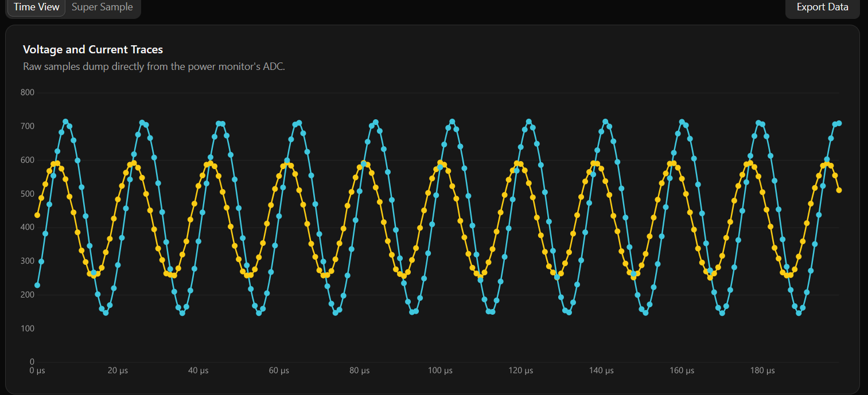Screen dimensions: 868x395
Task: Open the Super Sample tab
Action: pyautogui.click(x=102, y=7)
